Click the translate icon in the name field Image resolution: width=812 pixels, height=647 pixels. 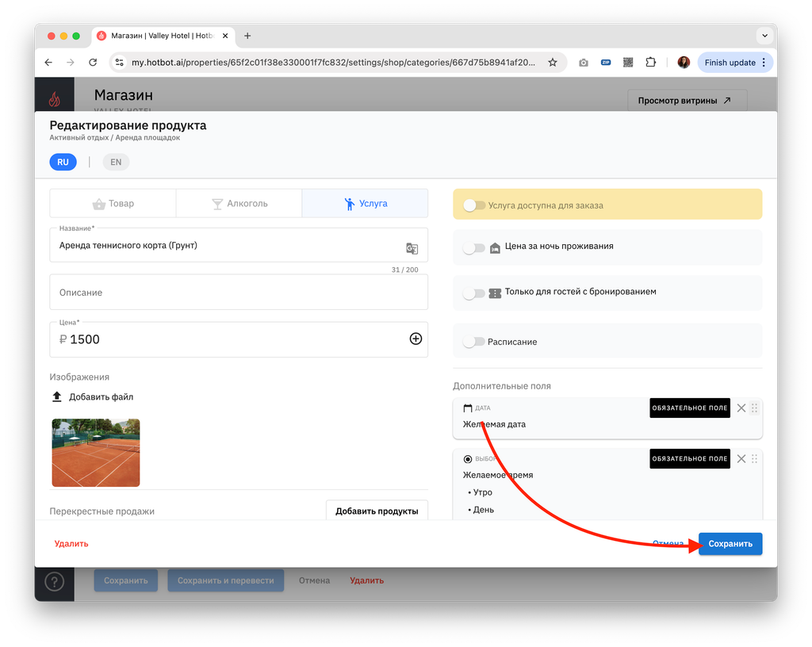pyautogui.click(x=412, y=248)
